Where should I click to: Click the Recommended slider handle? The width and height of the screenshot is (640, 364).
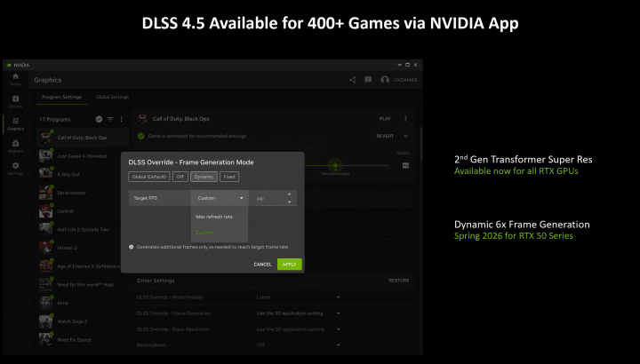coord(335,165)
